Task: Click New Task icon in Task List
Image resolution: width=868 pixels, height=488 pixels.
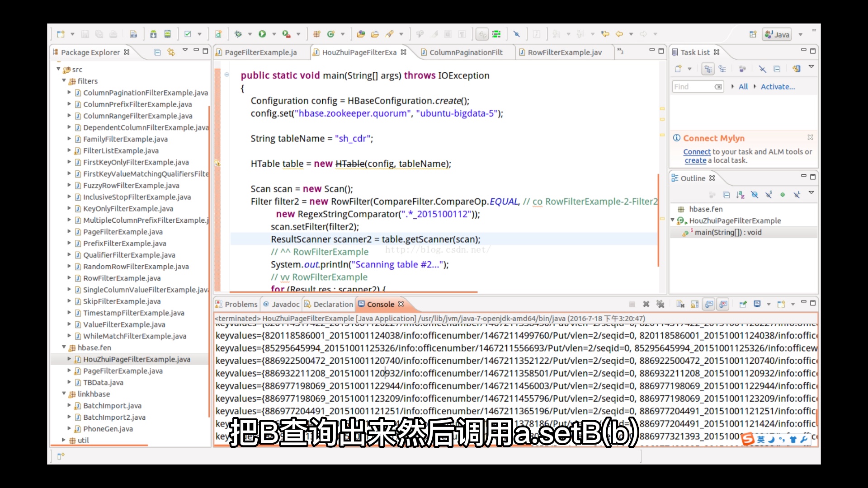Action: click(678, 69)
